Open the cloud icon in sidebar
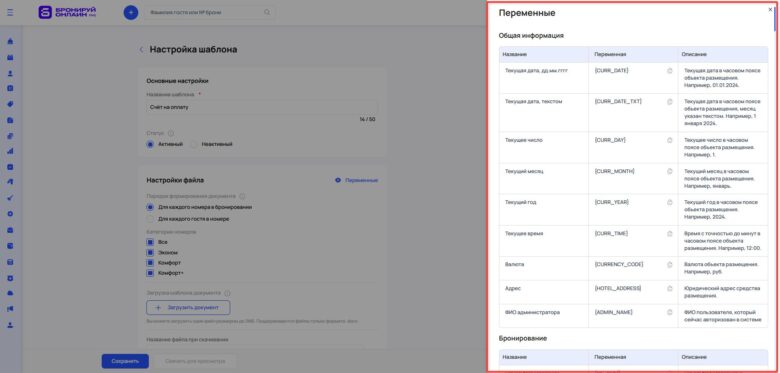This screenshot has height=373, width=780. tap(10, 293)
